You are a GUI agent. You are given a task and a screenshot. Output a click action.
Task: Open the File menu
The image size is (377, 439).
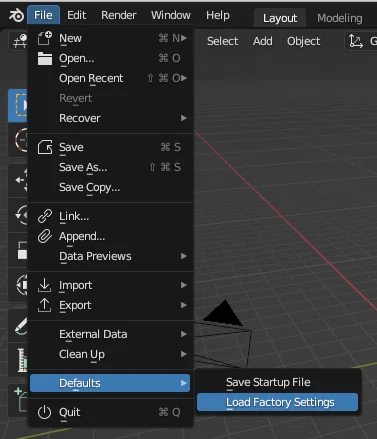[43, 15]
